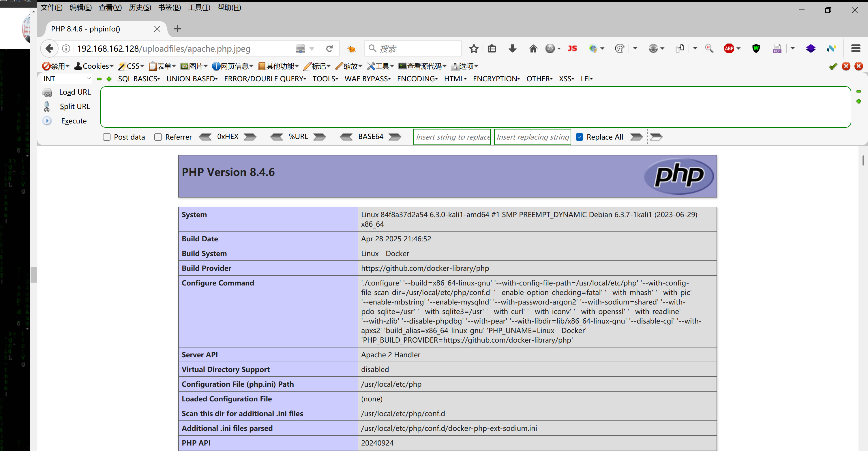
Task: Click the Execute button
Action: 74,121
